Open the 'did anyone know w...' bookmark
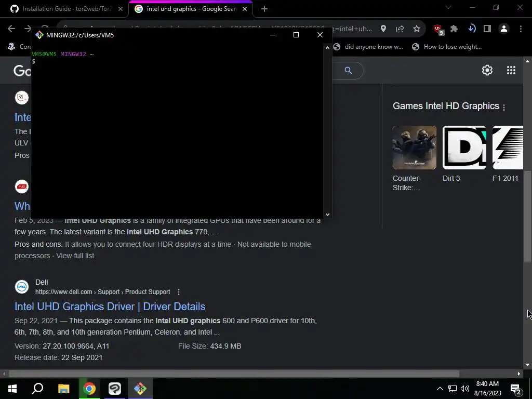This screenshot has width=532, height=399. tap(368, 47)
